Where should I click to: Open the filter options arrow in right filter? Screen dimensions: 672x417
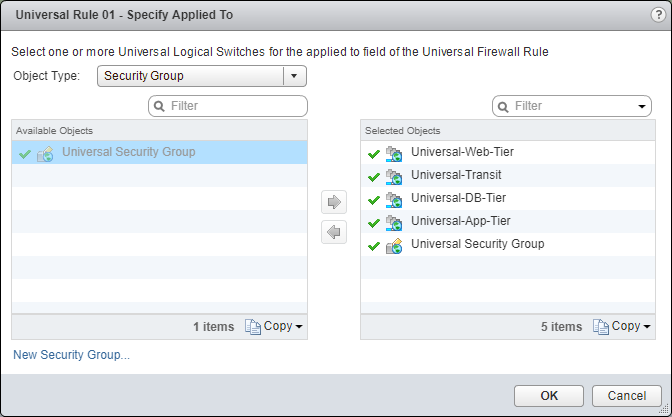click(641, 106)
